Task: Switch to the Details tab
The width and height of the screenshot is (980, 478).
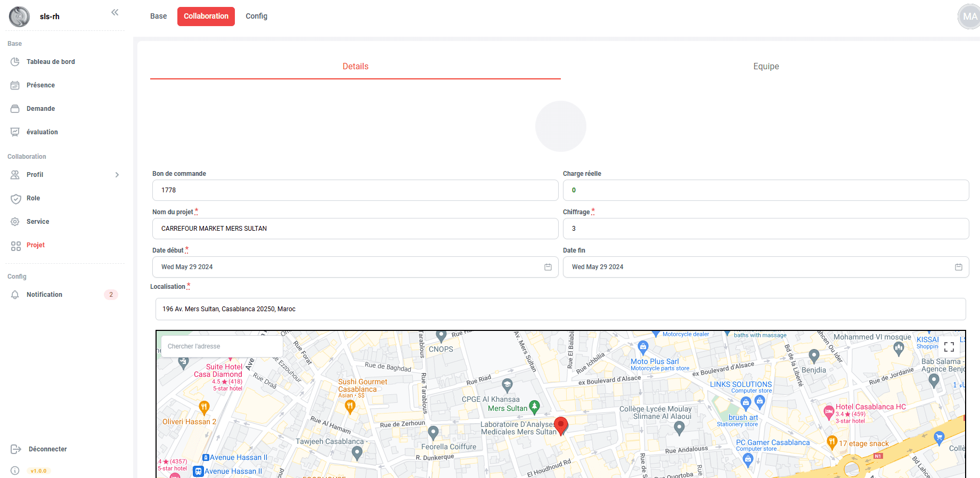Action: (x=355, y=67)
